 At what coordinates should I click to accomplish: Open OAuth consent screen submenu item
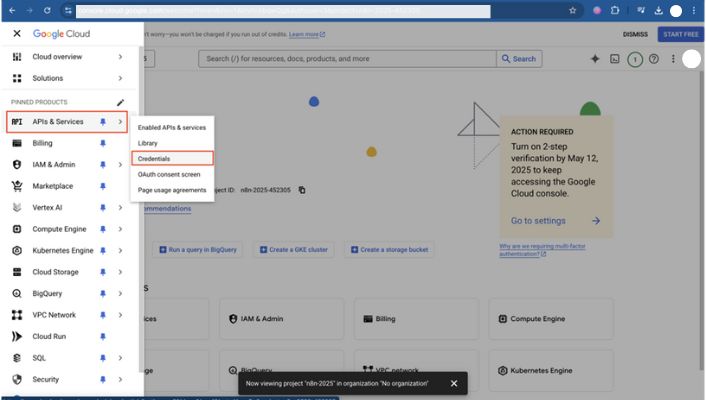[172, 174]
